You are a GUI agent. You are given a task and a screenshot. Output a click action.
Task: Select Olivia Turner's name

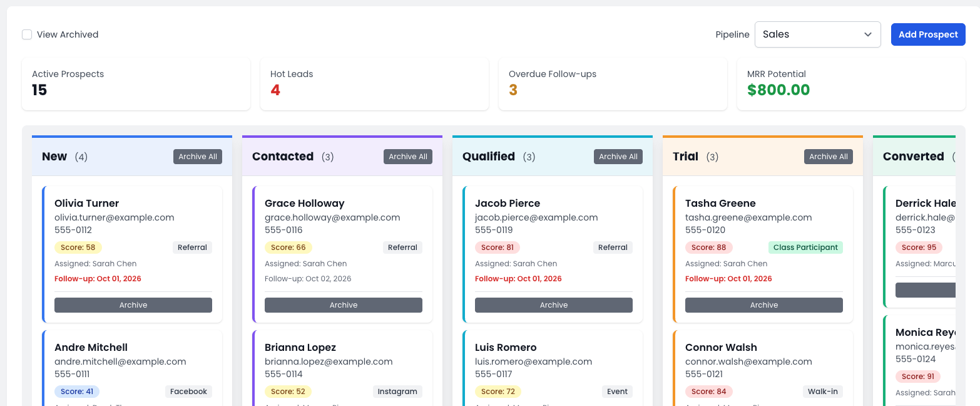pos(86,203)
